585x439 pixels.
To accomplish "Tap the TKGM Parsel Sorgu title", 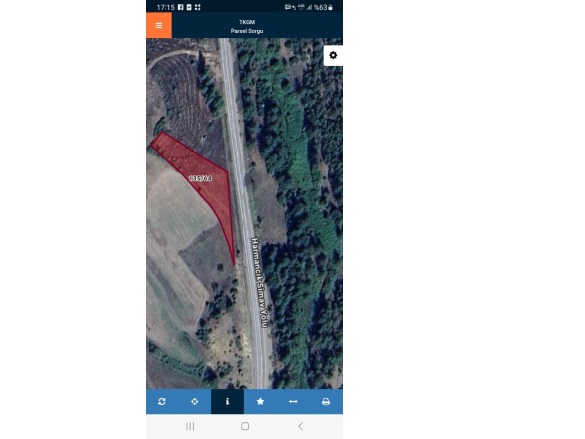I will pos(247,26).
